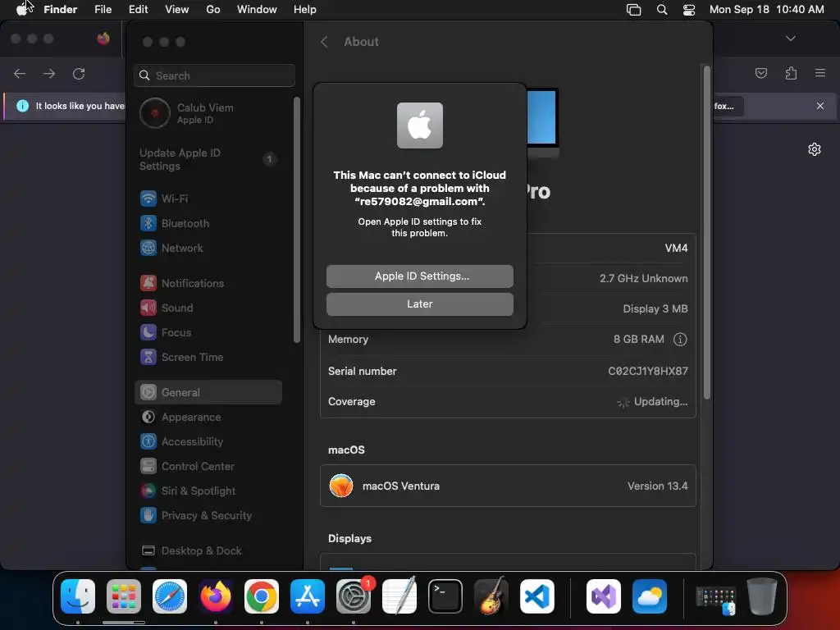
Task: Open System Settings from the Dock
Action: click(x=353, y=596)
